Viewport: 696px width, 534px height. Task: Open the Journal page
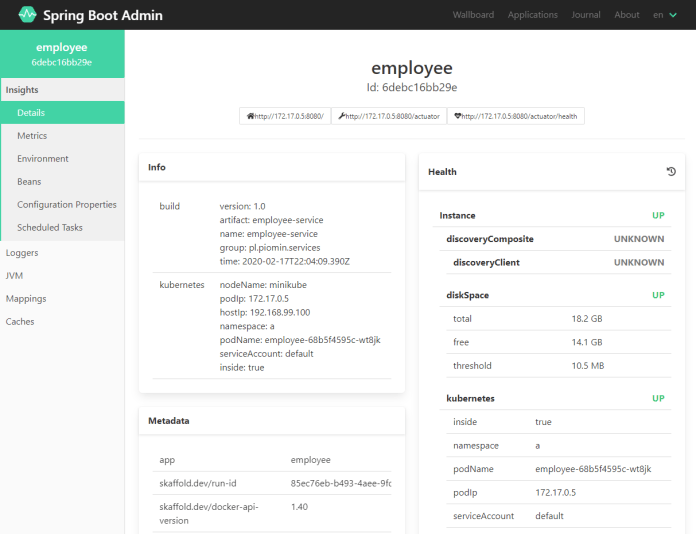tap(586, 15)
